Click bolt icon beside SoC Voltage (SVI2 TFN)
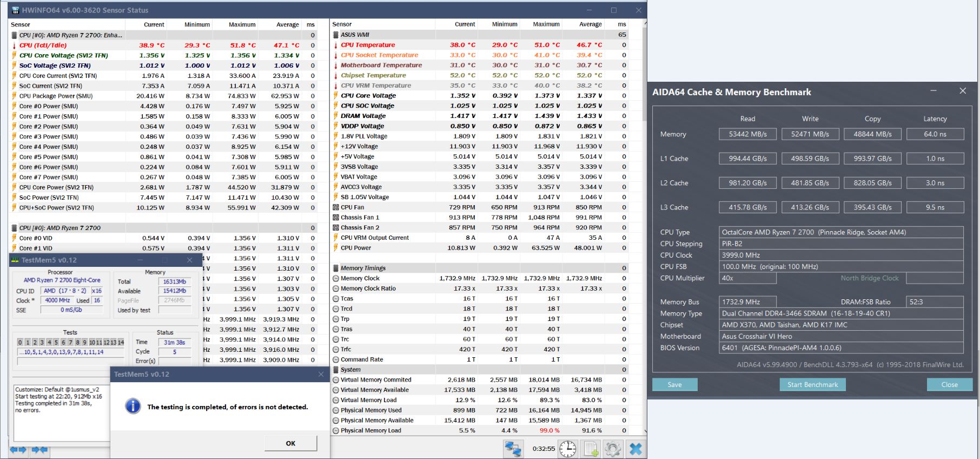Image resolution: width=980 pixels, height=459 pixels. pos(15,65)
